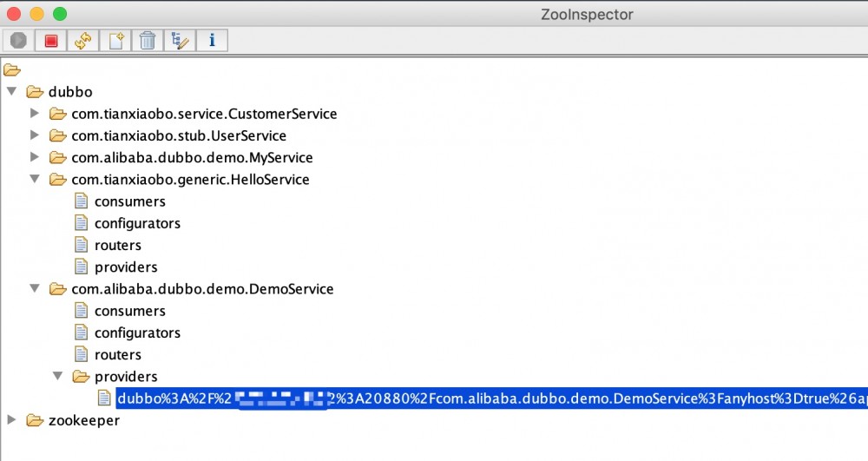The width and height of the screenshot is (868, 461).
Task: Open the node viewers settings icon
Action: click(x=180, y=41)
